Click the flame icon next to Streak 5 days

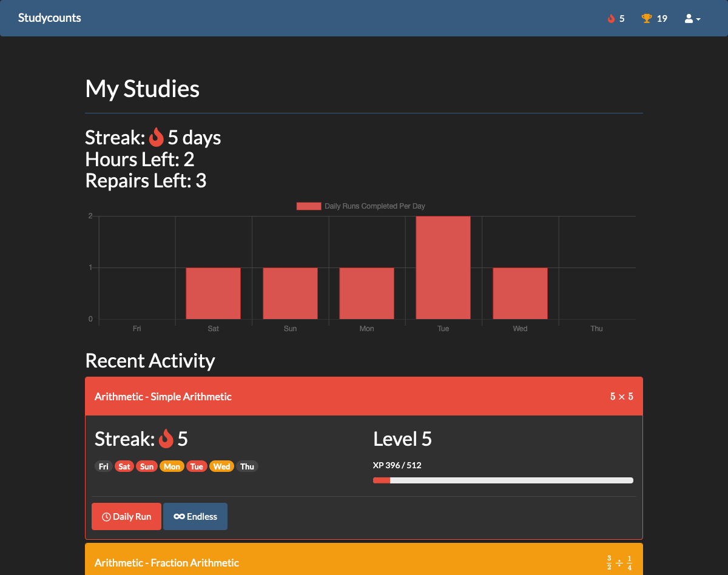point(156,138)
